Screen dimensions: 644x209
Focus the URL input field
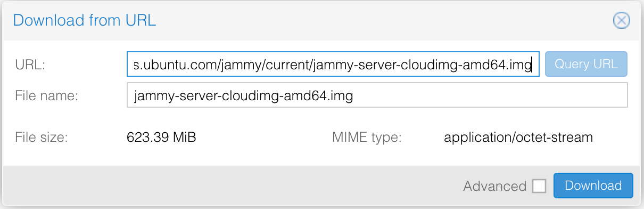click(333, 65)
